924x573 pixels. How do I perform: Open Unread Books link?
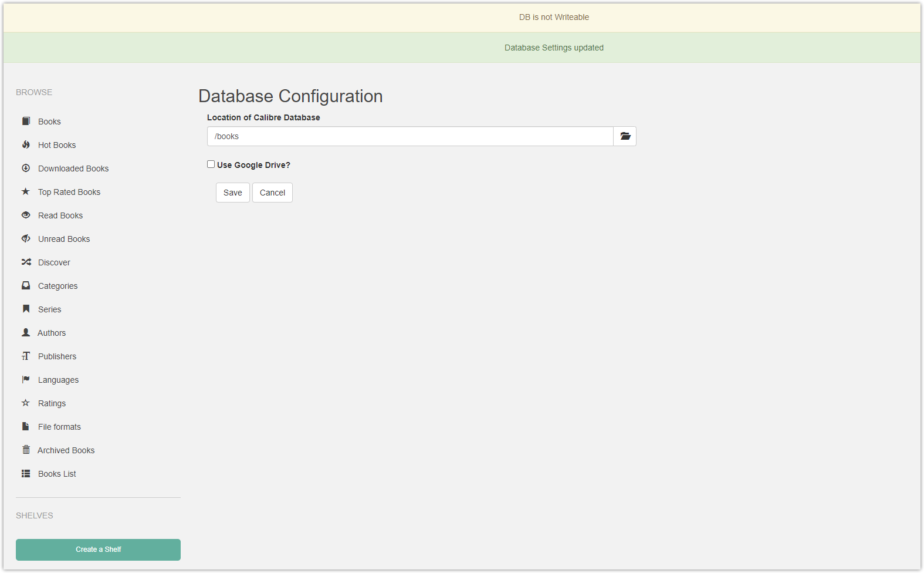[x=64, y=239]
